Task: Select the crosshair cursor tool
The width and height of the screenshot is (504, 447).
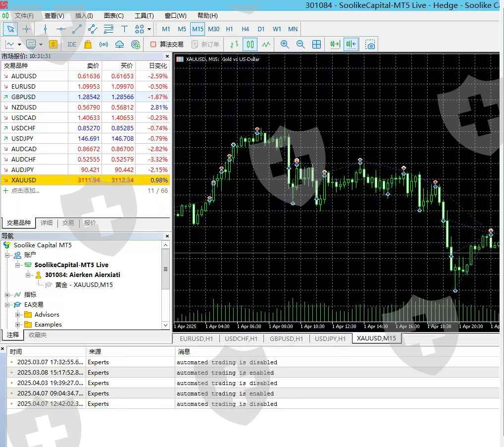Action: pos(27,29)
